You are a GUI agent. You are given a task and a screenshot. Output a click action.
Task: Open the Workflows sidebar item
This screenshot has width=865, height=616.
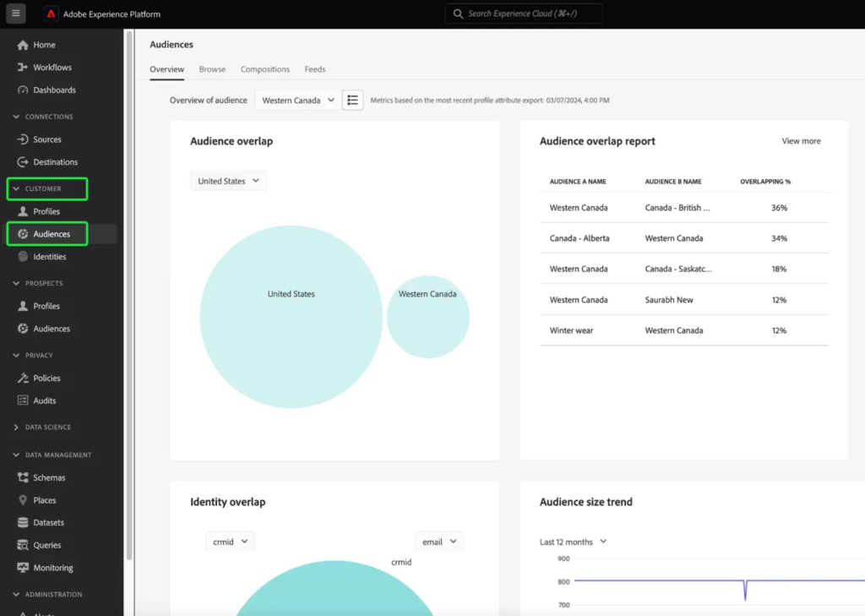click(52, 68)
